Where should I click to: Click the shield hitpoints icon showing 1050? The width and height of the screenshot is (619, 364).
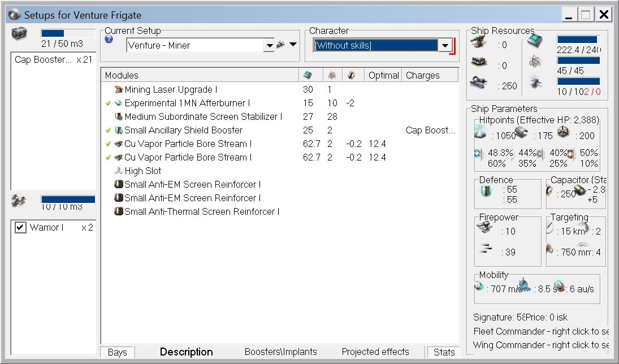point(480,132)
